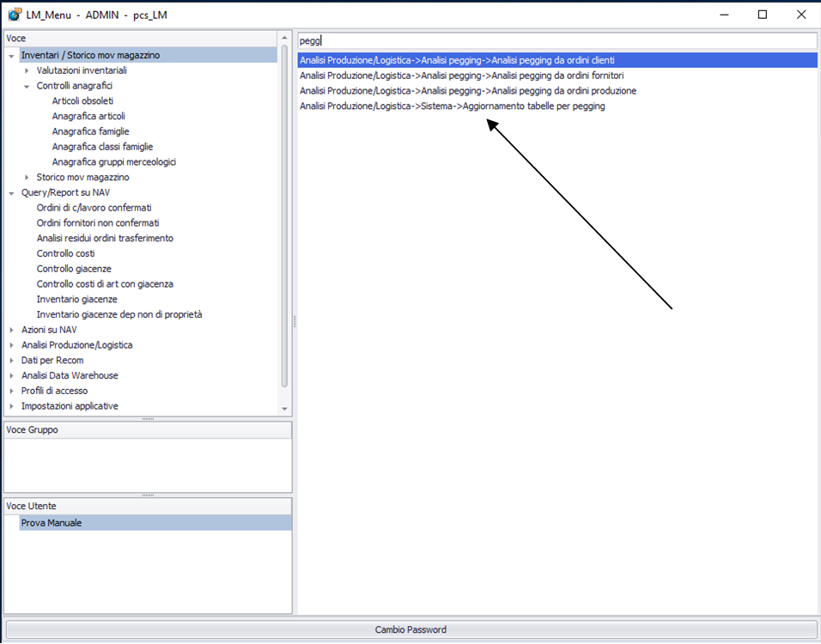Viewport: 821px width, 644px height.
Task: Select Analisi pegging da ordini fornitori result
Action: (x=461, y=76)
